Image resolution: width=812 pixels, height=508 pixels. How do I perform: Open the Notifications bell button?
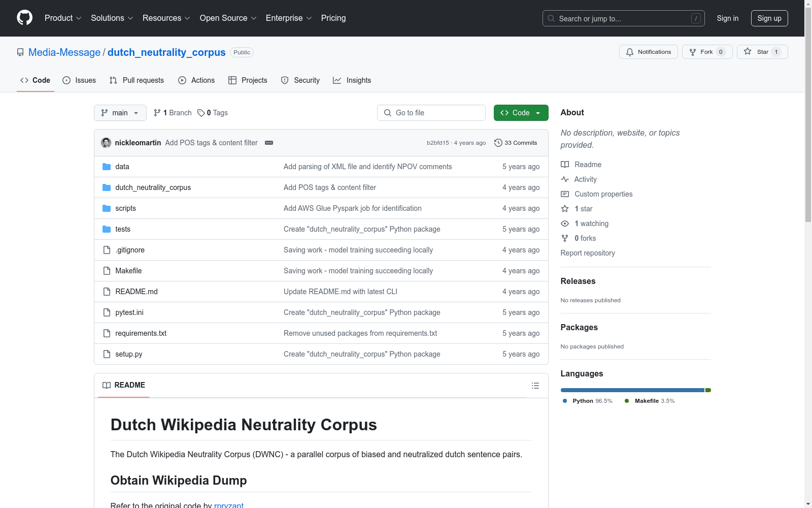click(x=648, y=52)
